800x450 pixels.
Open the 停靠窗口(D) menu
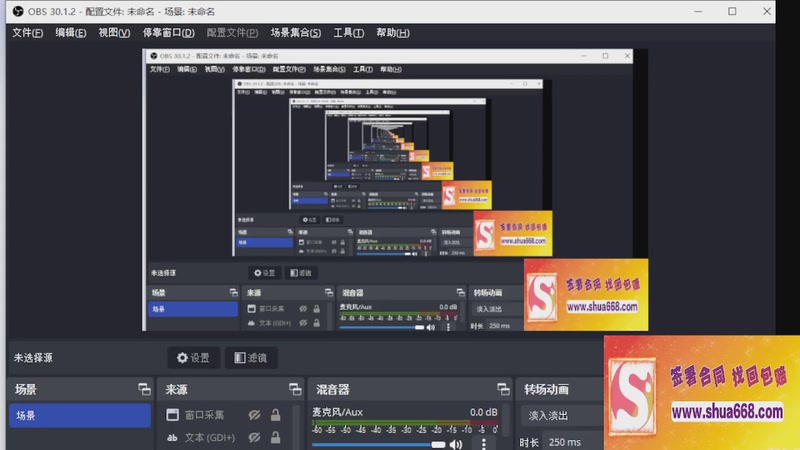tap(168, 33)
